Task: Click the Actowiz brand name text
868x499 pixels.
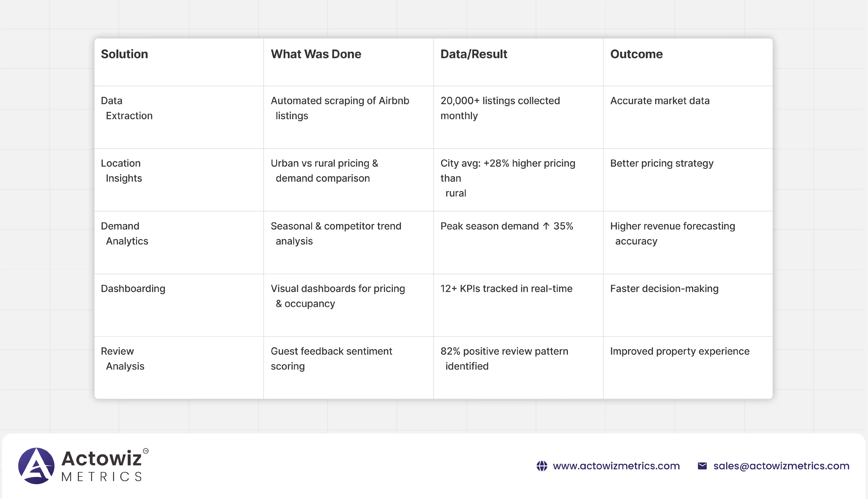Action: coord(101,459)
